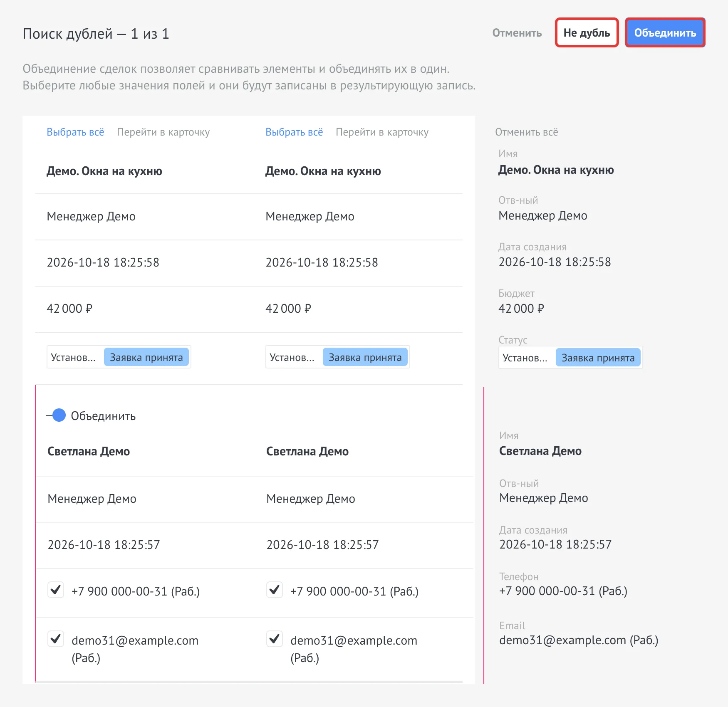Click the blue Объединить merge button
The height and width of the screenshot is (707, 728).
665,33
